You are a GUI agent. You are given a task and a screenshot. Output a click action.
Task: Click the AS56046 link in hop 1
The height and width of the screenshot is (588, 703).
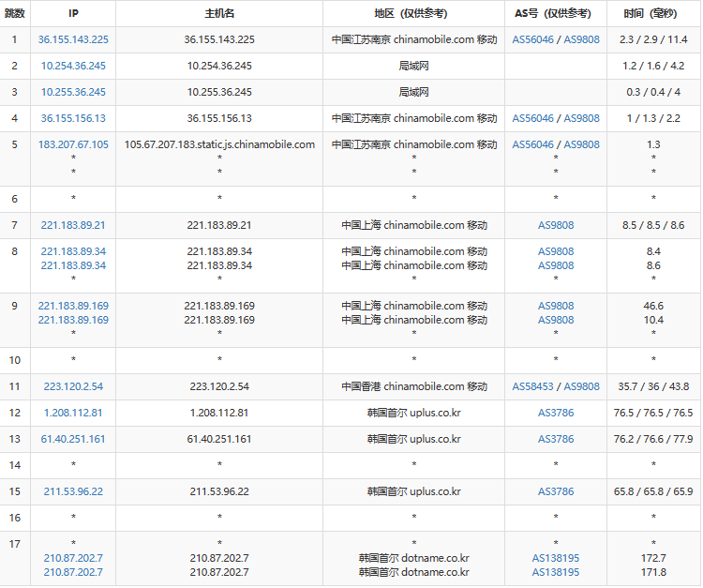click(x=532, y=39)
